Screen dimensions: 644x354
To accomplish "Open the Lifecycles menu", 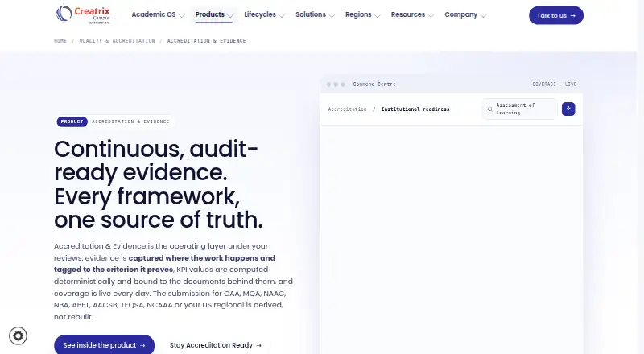I will click(x=264, y=14).
